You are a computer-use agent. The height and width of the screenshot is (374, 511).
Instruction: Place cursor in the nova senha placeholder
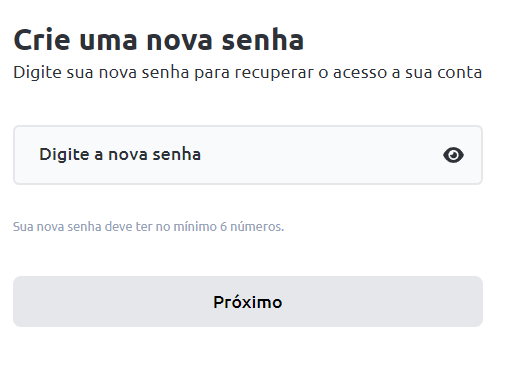pyautogui.click(x=120, y=154)
